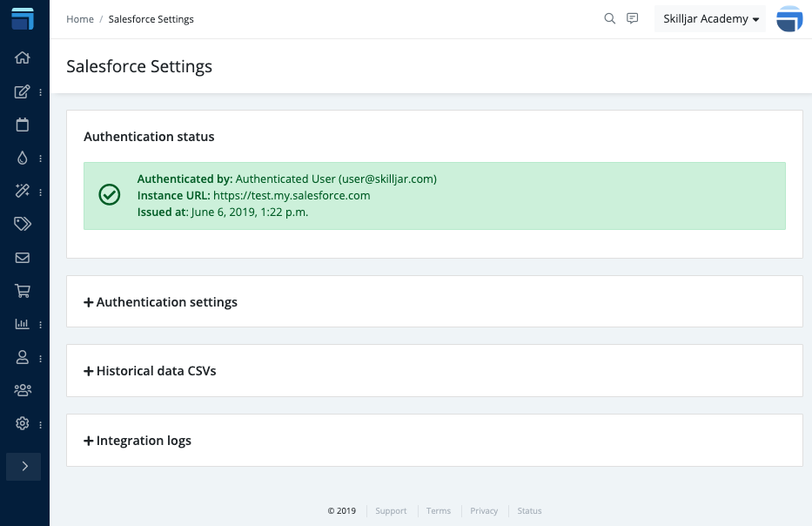Click the search magnifier icon
812x526 pixels.
point(610,18)
